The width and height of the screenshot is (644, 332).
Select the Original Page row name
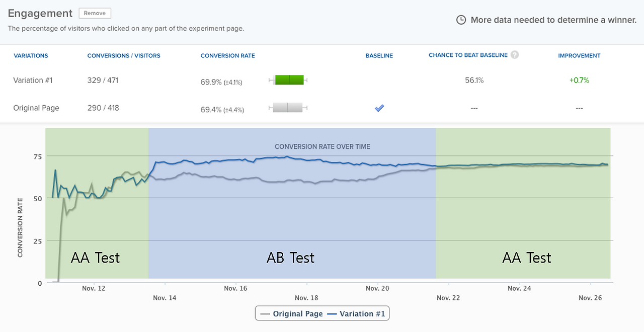[36, 108]
